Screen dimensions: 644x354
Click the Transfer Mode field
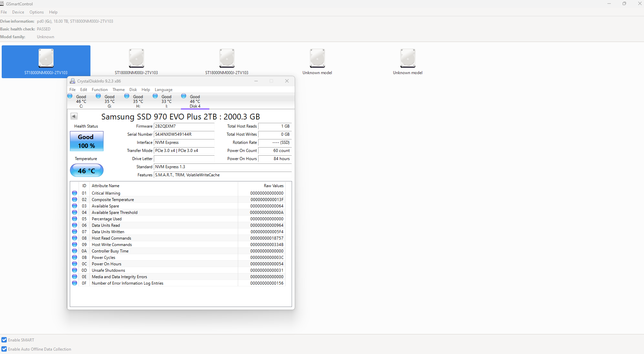click(184, 151)
